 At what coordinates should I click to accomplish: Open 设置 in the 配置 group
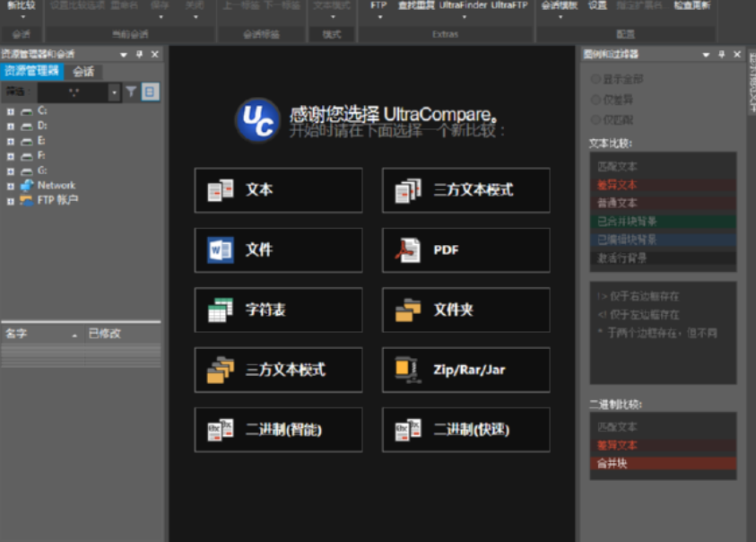click(597, 5)
